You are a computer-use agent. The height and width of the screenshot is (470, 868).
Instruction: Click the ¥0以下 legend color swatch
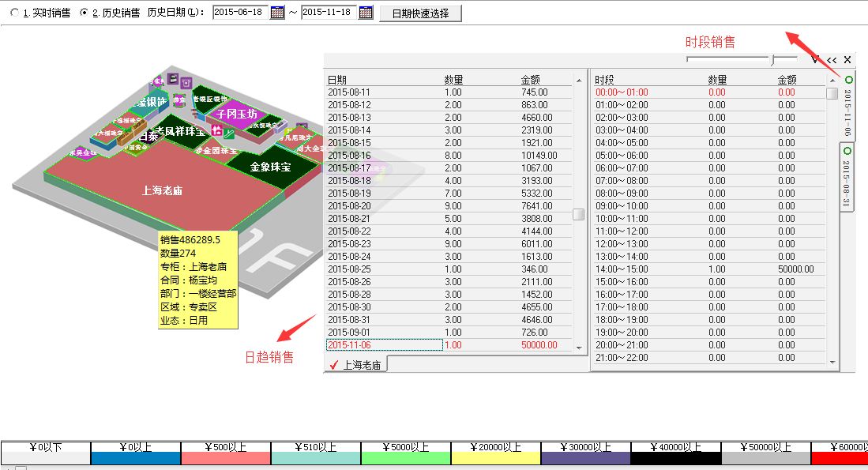pos(46,458)
